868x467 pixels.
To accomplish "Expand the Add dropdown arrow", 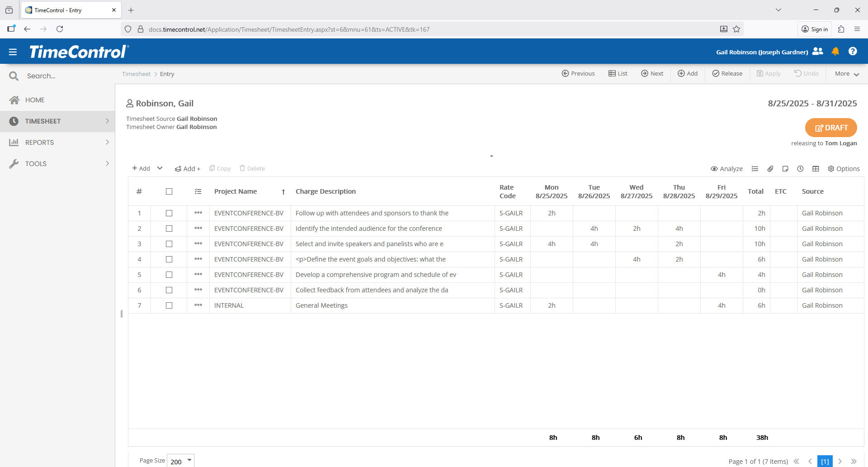I will point(160,168).
